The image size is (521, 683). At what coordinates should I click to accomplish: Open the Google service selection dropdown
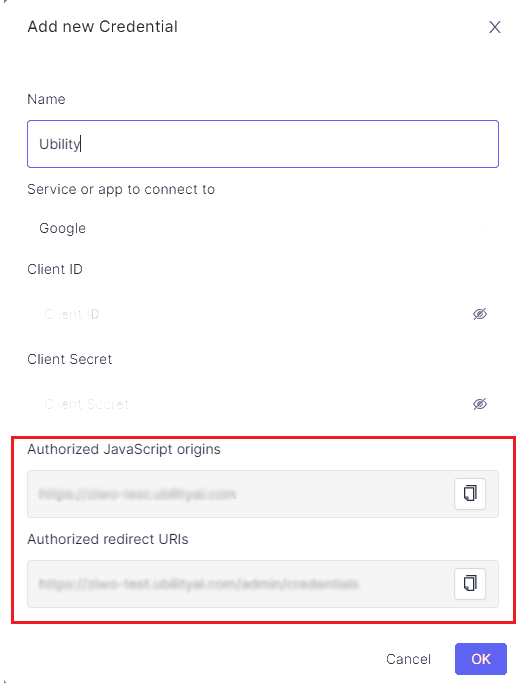[263, 228]
